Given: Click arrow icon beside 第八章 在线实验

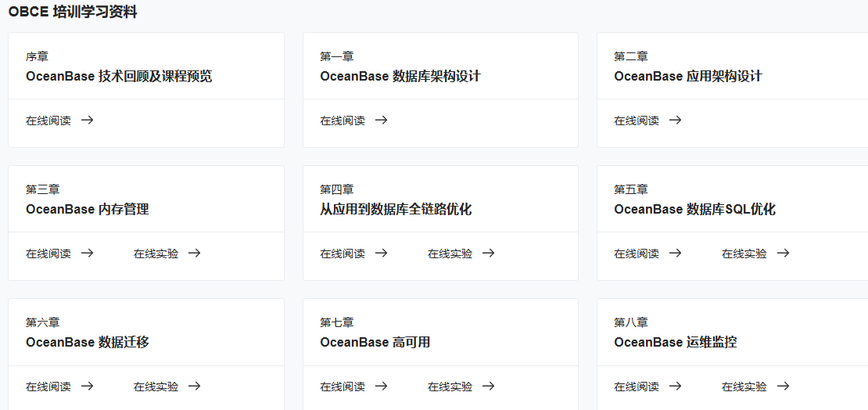Looking at the screenshot, I should pyautogui.click(x=783, y=387).
